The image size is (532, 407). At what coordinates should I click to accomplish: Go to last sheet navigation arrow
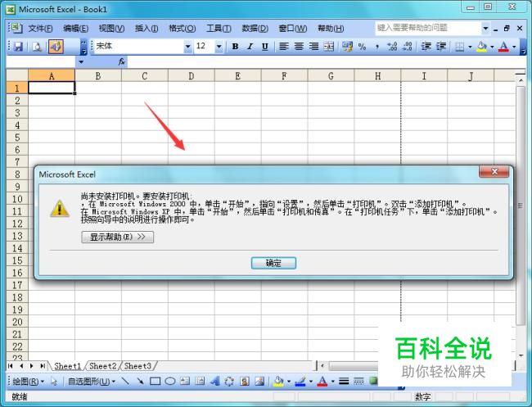point(43,366)
